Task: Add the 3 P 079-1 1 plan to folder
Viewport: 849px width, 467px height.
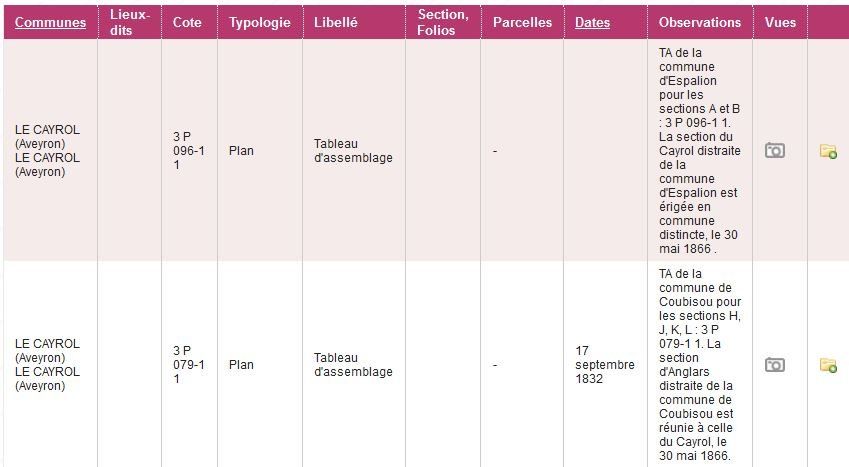Action: [x=828, y=366]
